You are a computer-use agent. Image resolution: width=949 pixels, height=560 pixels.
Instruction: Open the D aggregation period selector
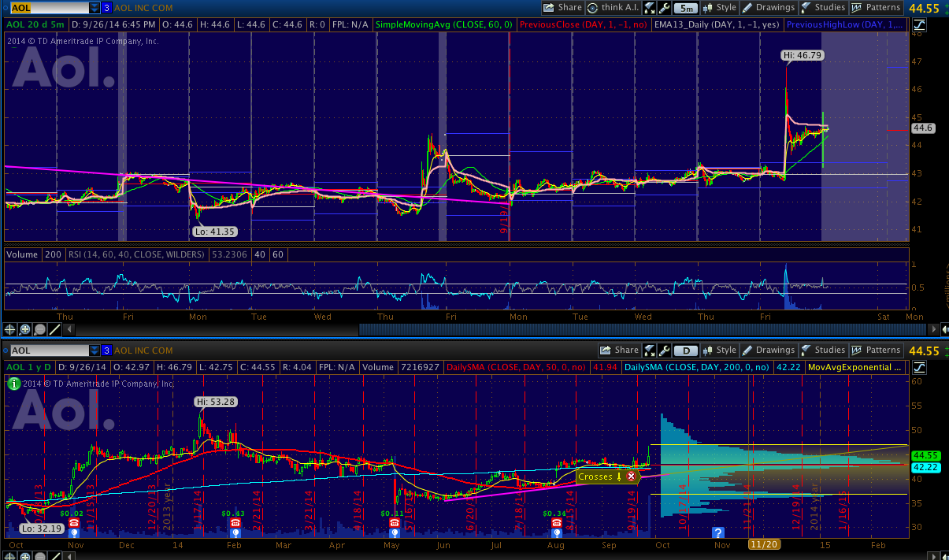pyautogui.click(x=686, y=350)
